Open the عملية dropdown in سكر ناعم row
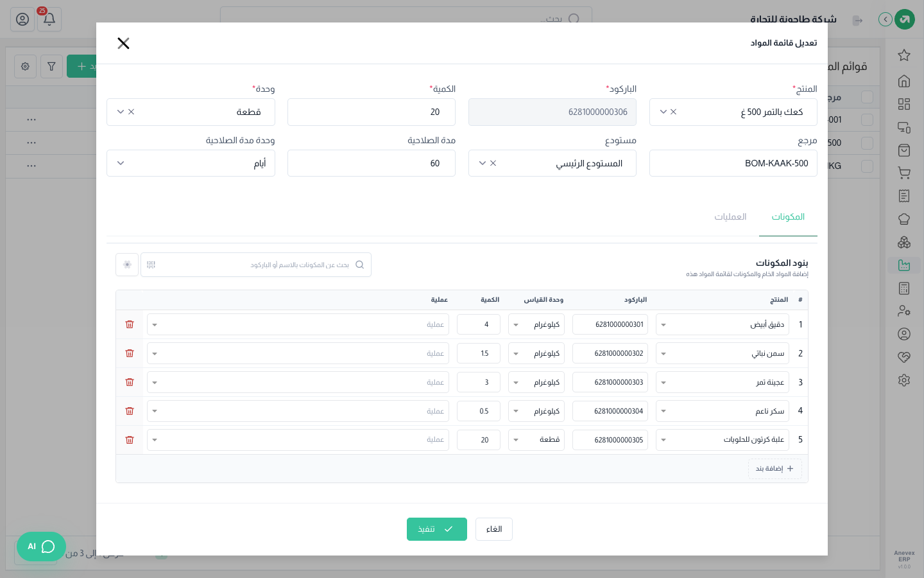The width and height of the screenshot is (924, 578). [298, 411]
